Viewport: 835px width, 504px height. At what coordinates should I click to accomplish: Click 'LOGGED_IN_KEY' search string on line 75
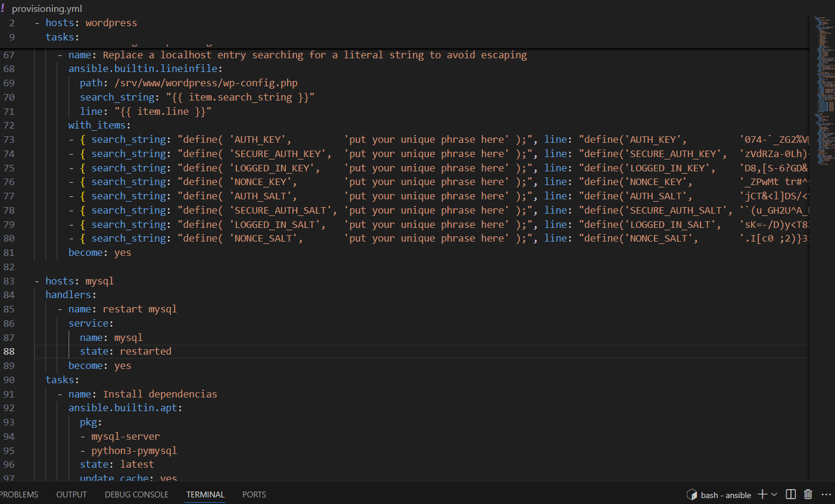(275, 168)
